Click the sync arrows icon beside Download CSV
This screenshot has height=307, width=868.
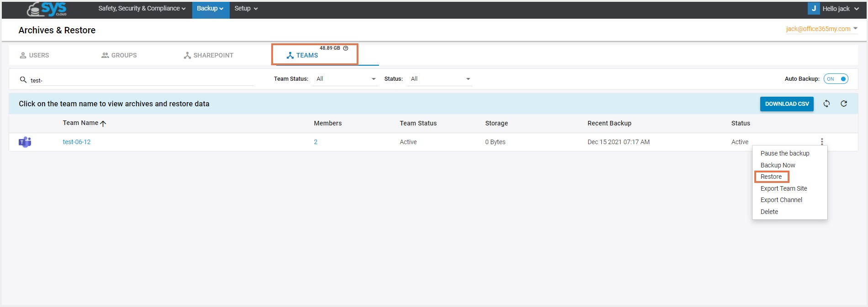point(826,104)
